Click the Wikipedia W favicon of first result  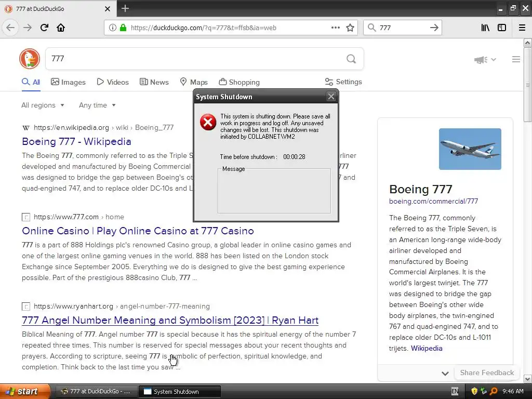point(26,128)
